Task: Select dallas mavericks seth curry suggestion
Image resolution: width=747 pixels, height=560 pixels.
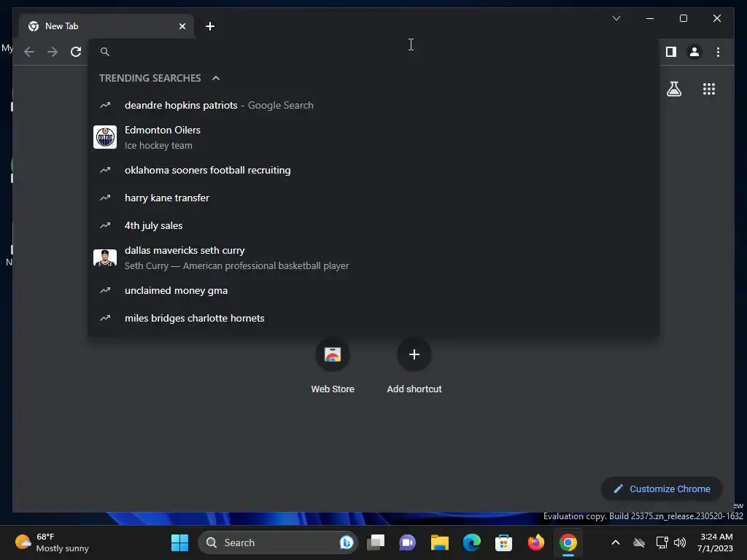Action: (374, 257)
